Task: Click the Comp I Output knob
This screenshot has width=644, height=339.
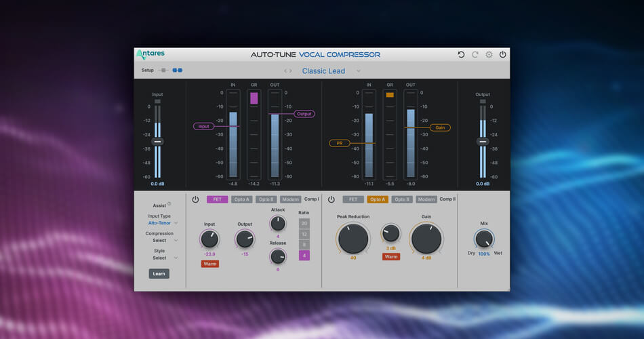Action: [245, 239]
